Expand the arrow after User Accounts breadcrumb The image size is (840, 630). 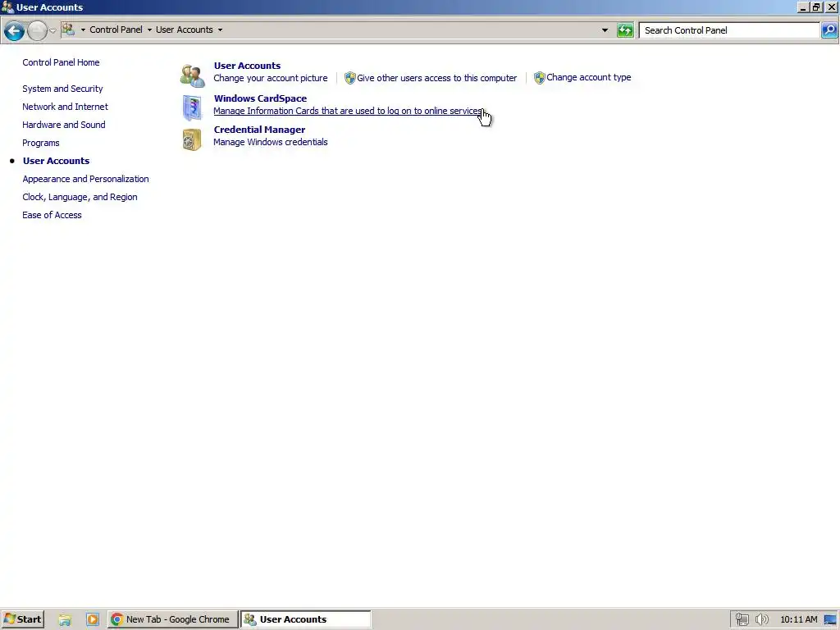(x=220, y=30)
